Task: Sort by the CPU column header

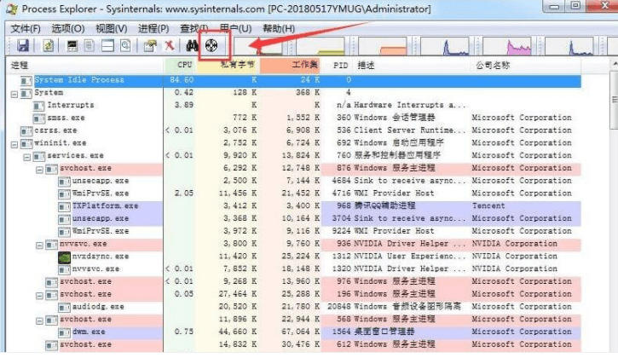Action: click(180, 66)
